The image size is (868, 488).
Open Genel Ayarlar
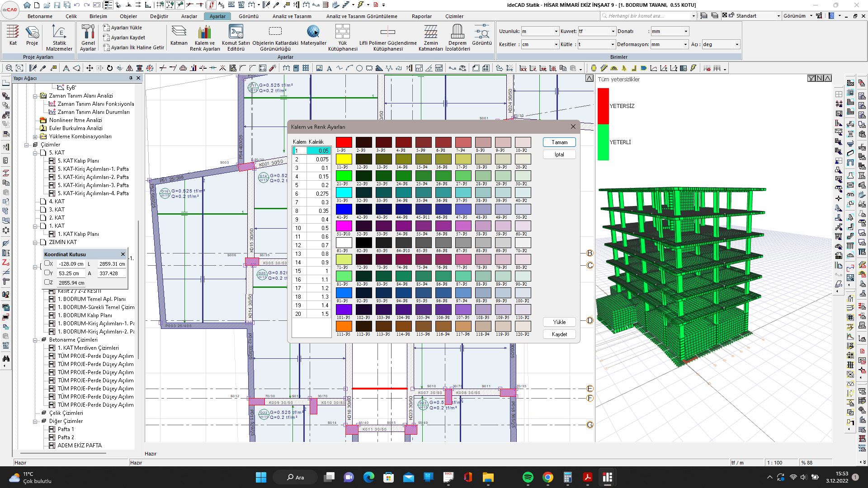point(88,38)
